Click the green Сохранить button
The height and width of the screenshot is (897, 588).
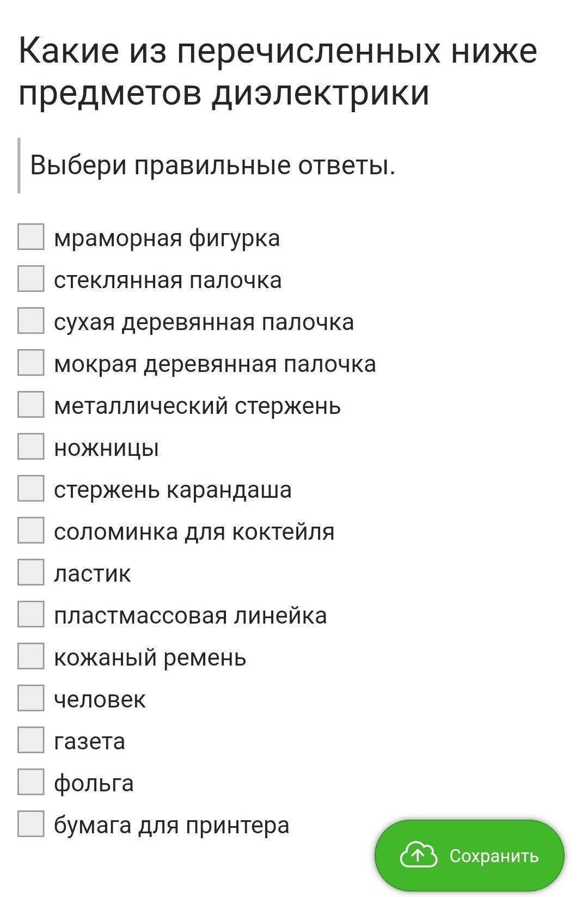(x=469, y=855)
